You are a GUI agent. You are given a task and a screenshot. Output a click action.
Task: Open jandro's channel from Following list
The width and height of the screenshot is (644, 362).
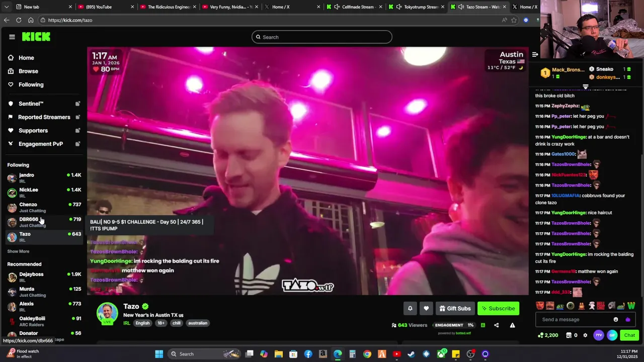coord(44,178)
